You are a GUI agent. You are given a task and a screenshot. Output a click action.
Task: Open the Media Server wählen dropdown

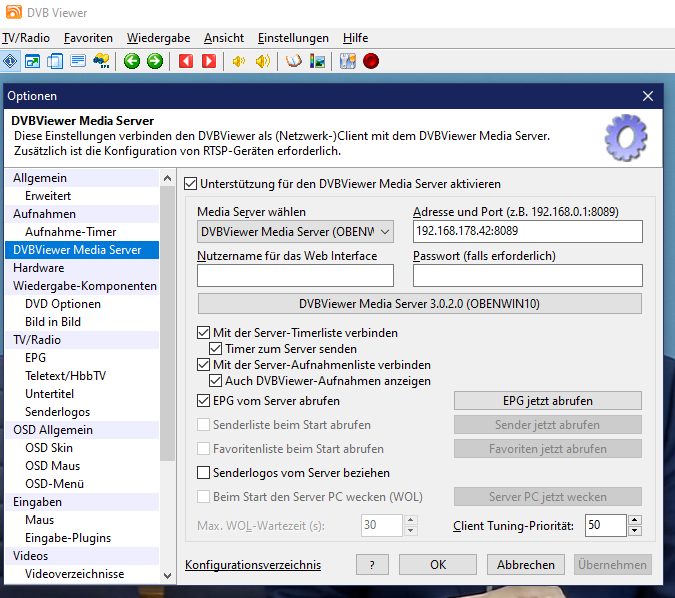[x=295, y=232]
